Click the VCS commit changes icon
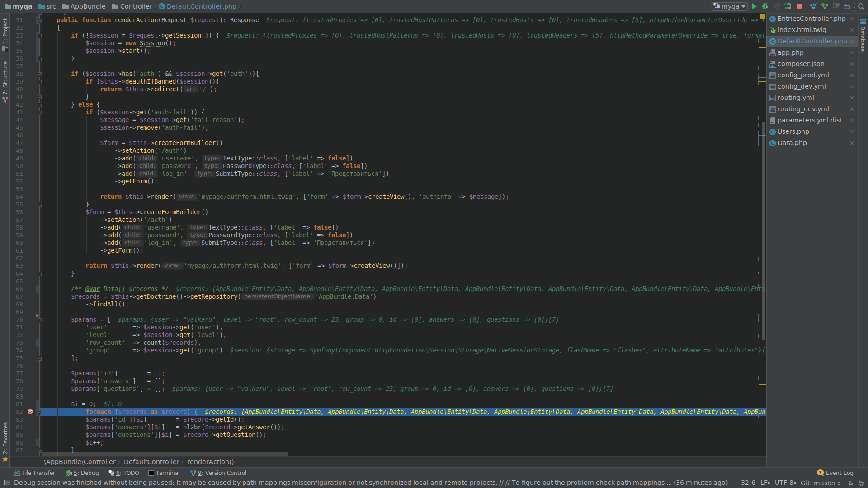Screen dimensions: 868x488 tap(825, 6)
